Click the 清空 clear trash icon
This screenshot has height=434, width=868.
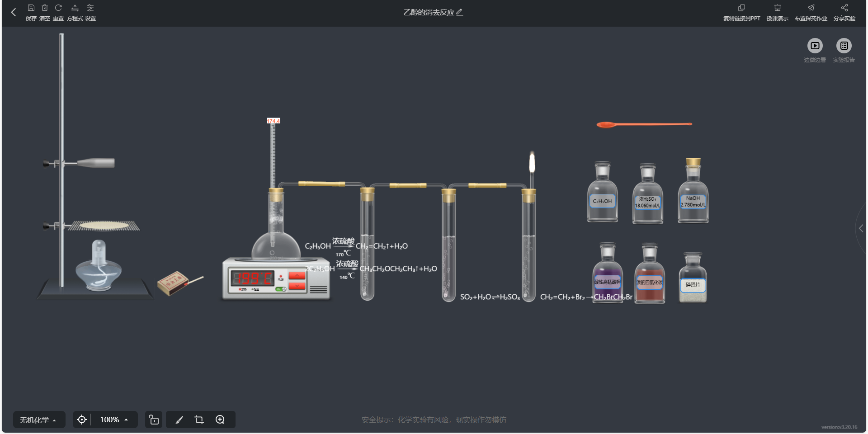pos(45,8)
